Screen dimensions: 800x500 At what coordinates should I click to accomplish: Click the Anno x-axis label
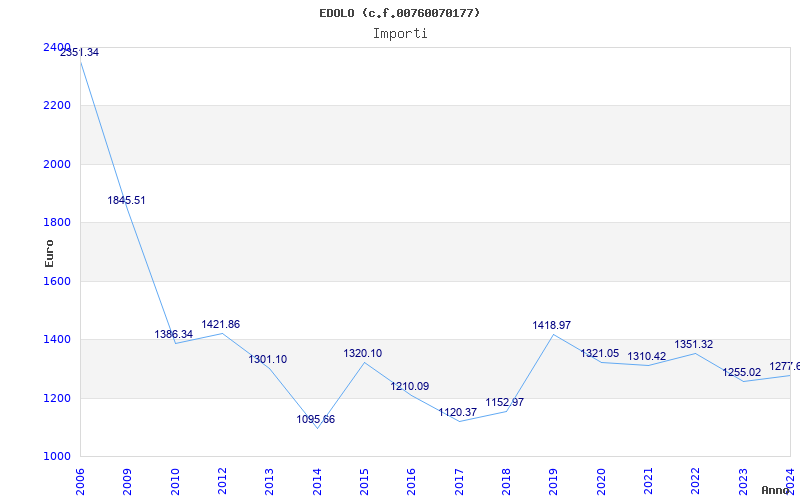(776, 490)
